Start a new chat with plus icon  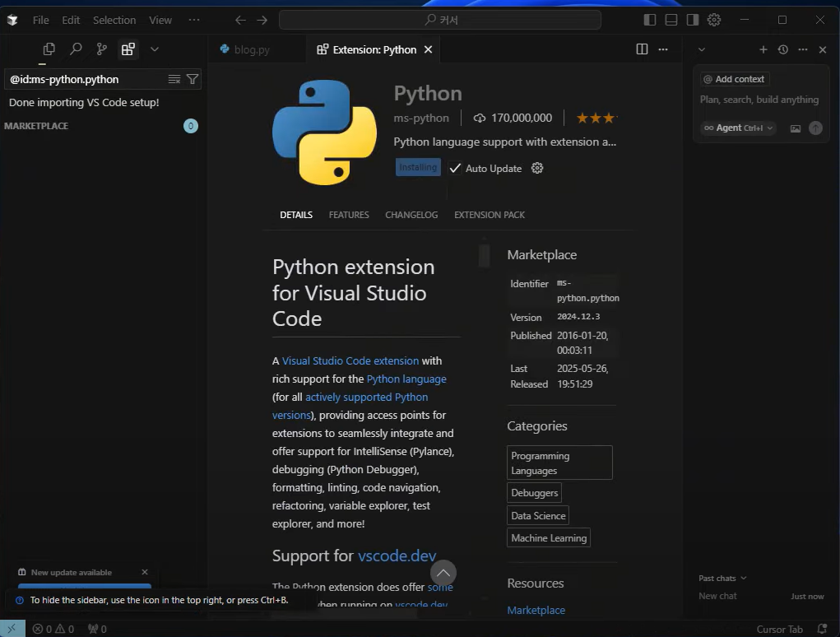pyautogui.click(x=763, y=50)
